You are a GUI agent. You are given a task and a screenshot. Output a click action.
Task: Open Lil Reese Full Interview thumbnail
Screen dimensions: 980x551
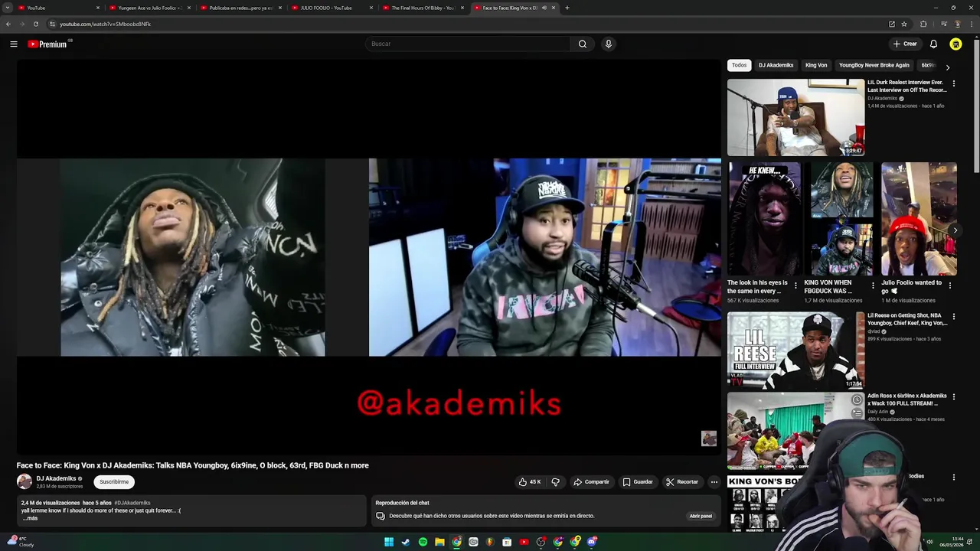tap(795, 350)
